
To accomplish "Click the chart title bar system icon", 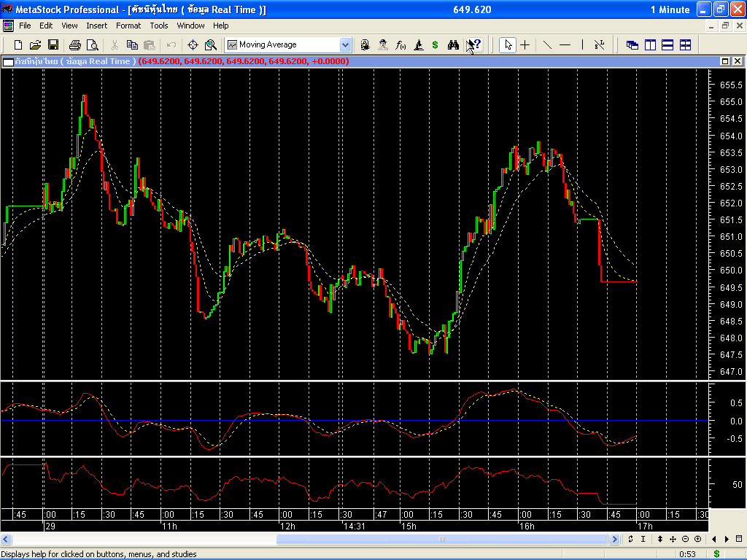I will click(8, 61).
